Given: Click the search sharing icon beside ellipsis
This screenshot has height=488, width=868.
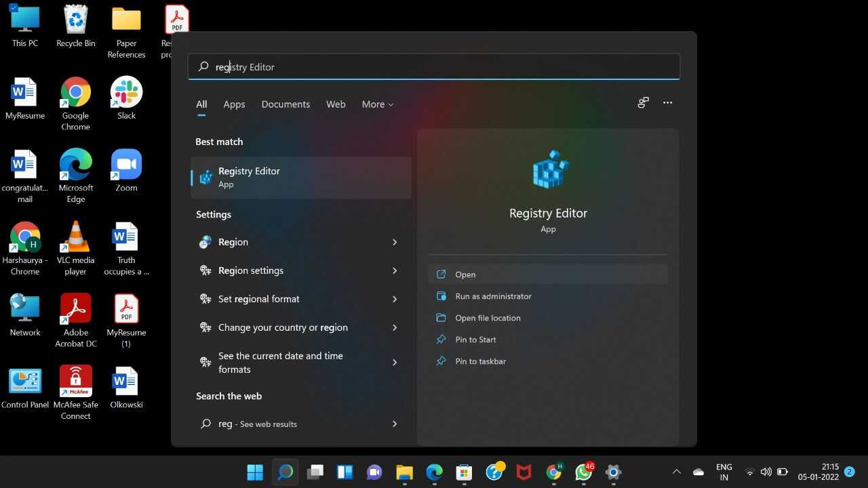Looking at the screenshot, I should pos(643,103).
